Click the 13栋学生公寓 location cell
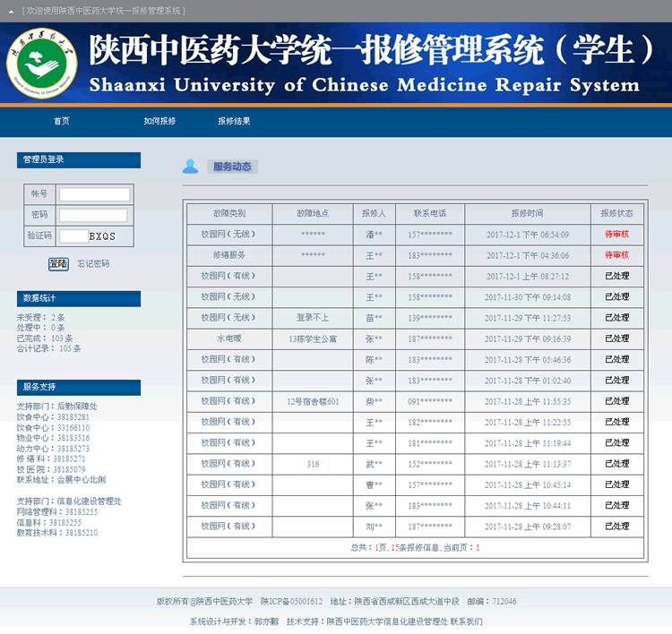This screenshot has width=672, height=634. point(313,339)
